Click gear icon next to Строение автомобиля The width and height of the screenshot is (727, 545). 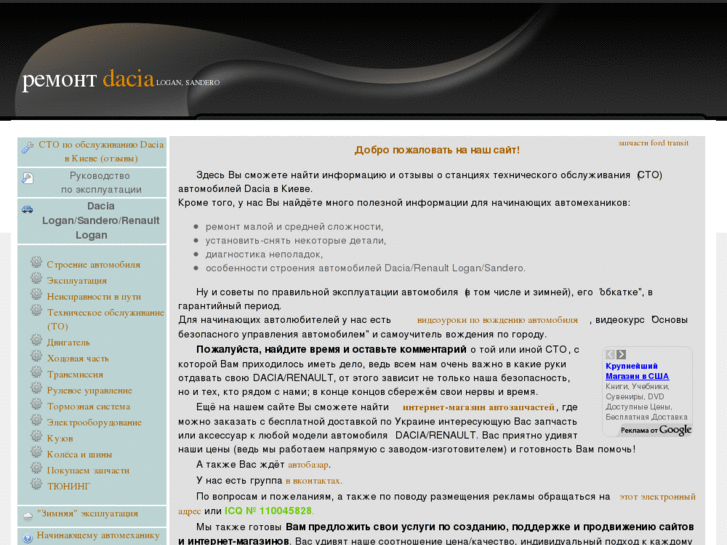pos(36,263)
